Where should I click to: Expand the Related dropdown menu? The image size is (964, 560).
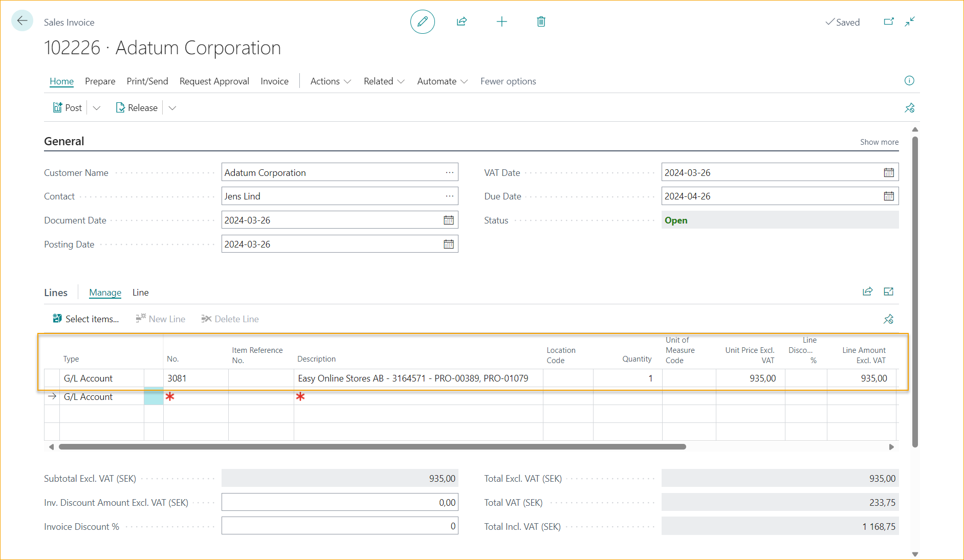(x=384, y=81)
